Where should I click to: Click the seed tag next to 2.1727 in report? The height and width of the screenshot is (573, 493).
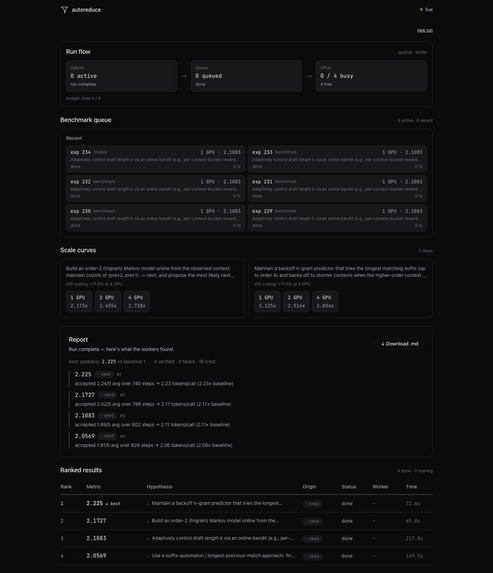pyautogui.click(x=107, y=395)
